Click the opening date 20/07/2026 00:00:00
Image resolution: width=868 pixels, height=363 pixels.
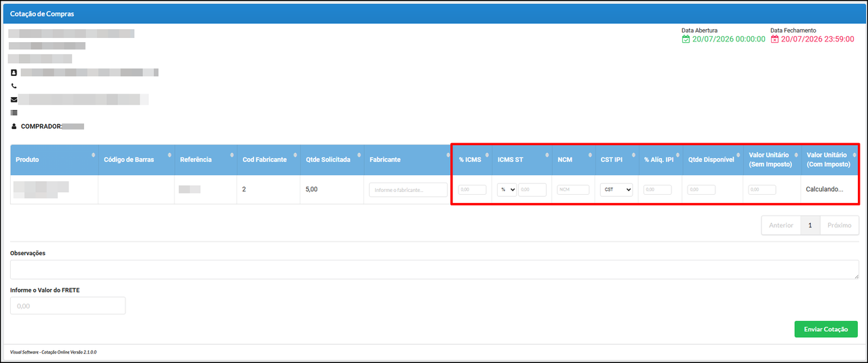click(729, 39)
